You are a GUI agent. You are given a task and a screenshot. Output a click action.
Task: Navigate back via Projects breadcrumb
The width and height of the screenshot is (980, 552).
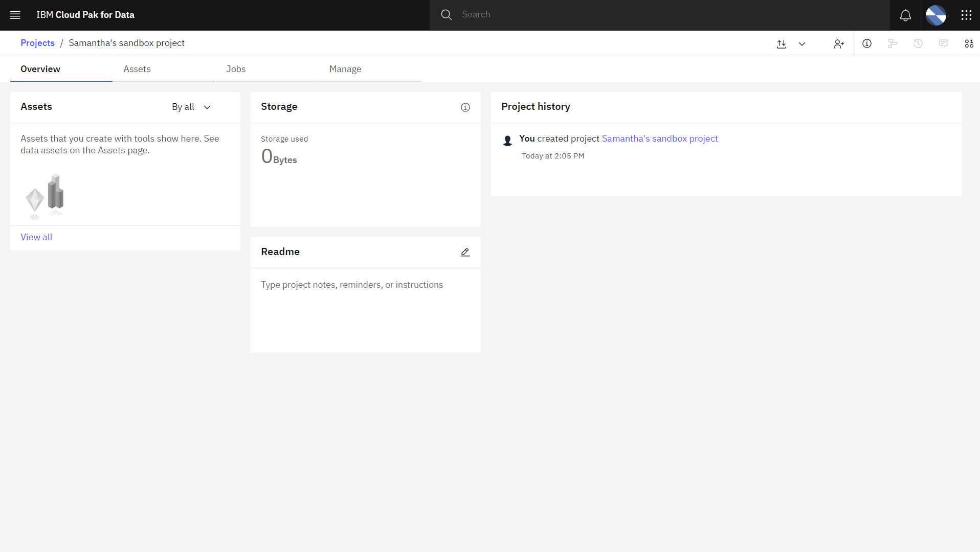click(37, 43)
